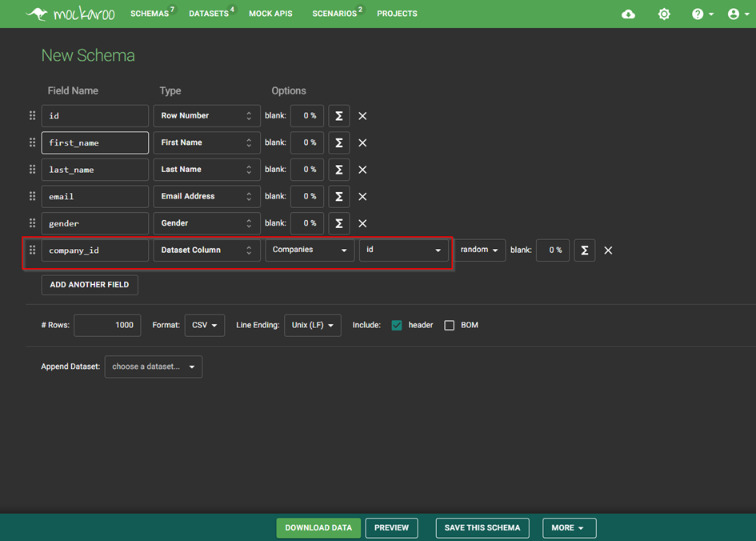The width and height of the screenshot is (756, 541).
Task: Click the sigma formula button for company_id
Action: point(584,250)
